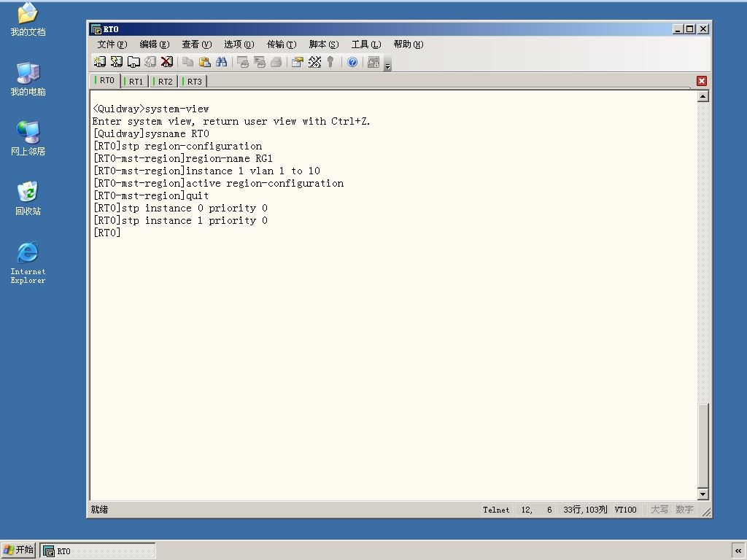The width and height of the screenshot is (747, 560).
Task: Click the 'sysname RT0' command line
Action: coord(151,134)
